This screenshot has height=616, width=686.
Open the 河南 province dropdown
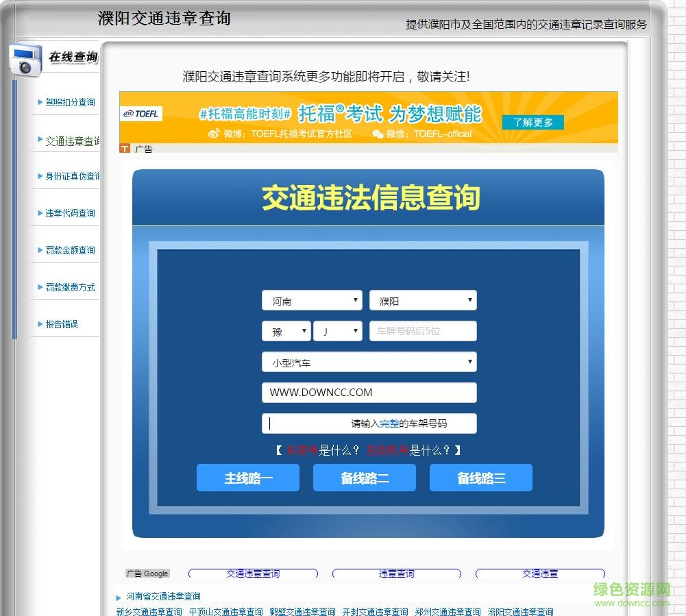click(x=312, y=300)
